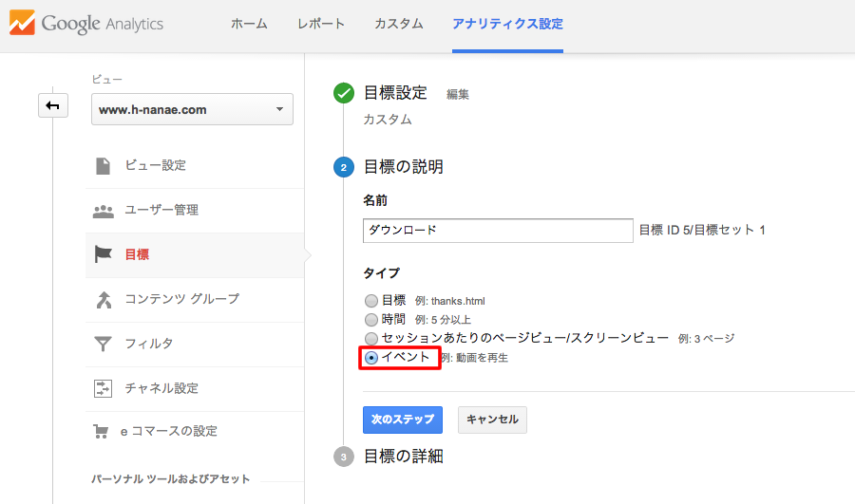This screenshot has width=855, height=504.
Task: Switch to the カスタム tab
Action: 399,24
